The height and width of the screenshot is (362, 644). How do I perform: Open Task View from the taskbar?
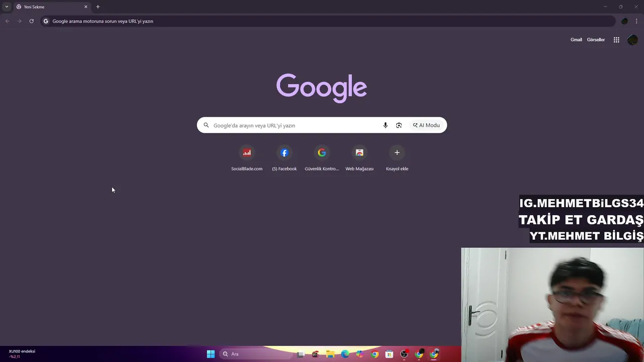[x=300, y=354]
